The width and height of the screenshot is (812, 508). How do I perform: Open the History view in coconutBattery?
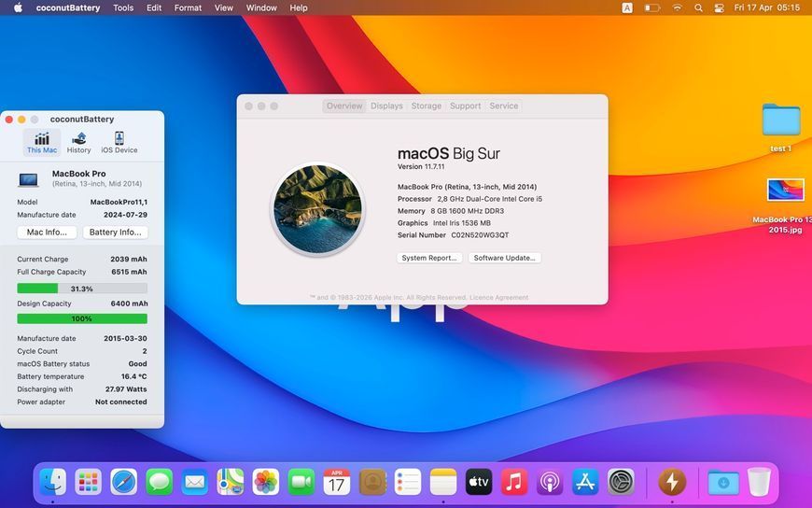[x=78, y=143]
